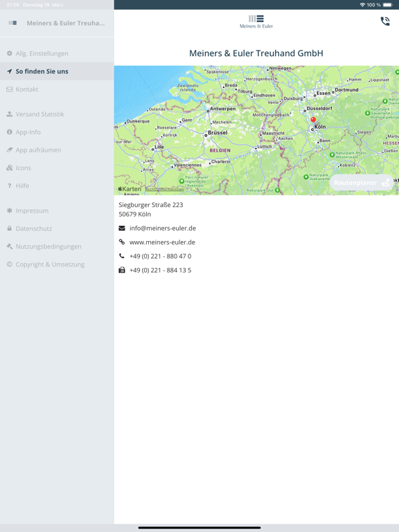399x532 pixels.
Task: Click the info circle icon beside App-Info
Action: click(10, 132)
